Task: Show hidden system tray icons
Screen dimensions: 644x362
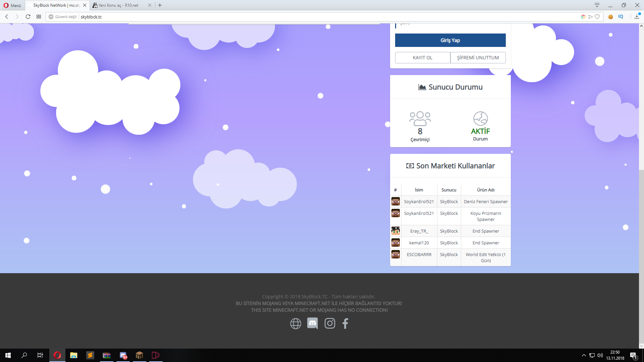Action: click(584, 355)
